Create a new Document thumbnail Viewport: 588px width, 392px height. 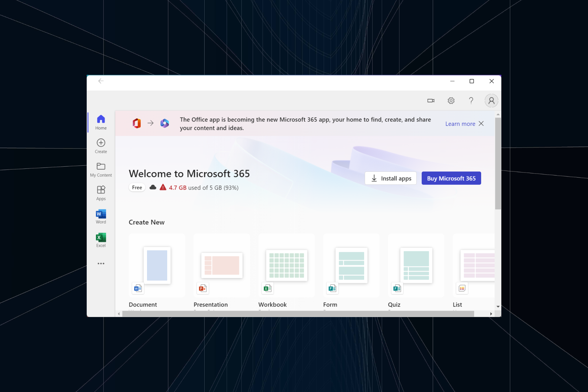[x=157, y=265]
